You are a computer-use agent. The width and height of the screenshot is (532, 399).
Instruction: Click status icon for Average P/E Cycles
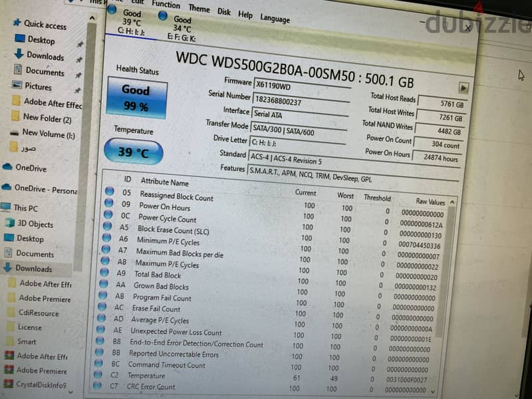coord(101,318)
